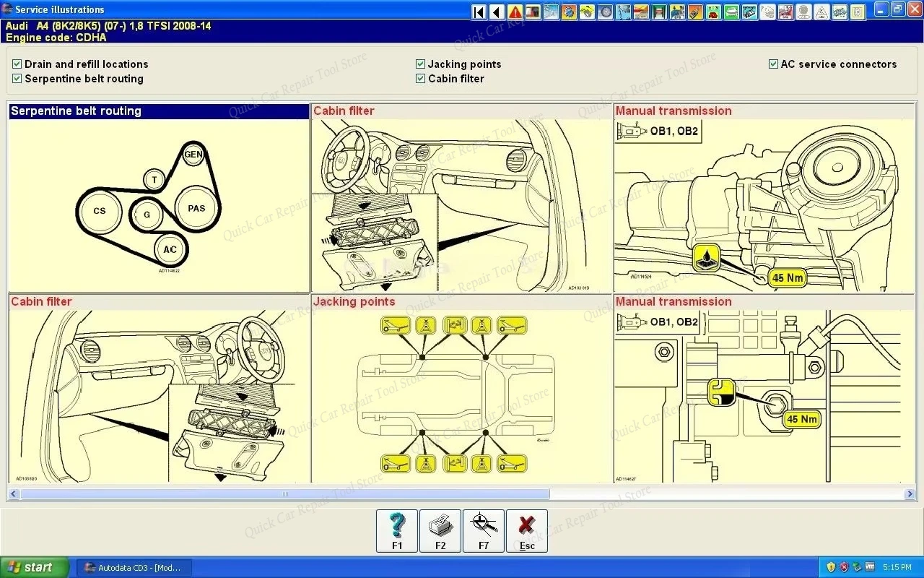
Task: Uncheck Drain and refill locations
Action: click(x=16, y=64)
